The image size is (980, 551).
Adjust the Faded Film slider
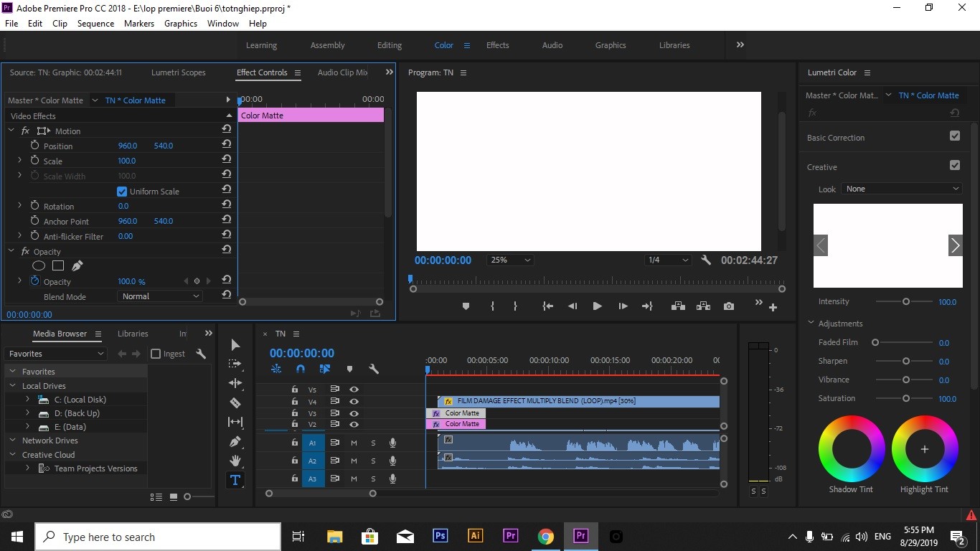[875, 342]
